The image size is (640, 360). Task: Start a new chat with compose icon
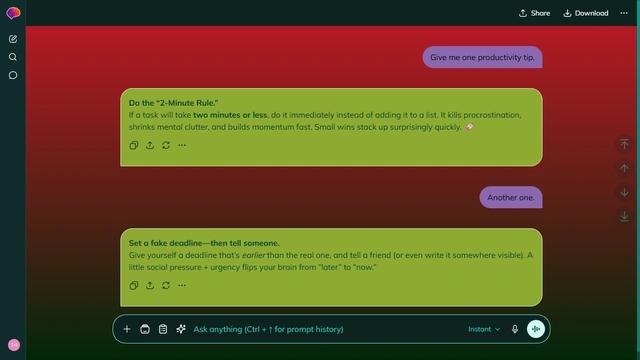(13, 39)
